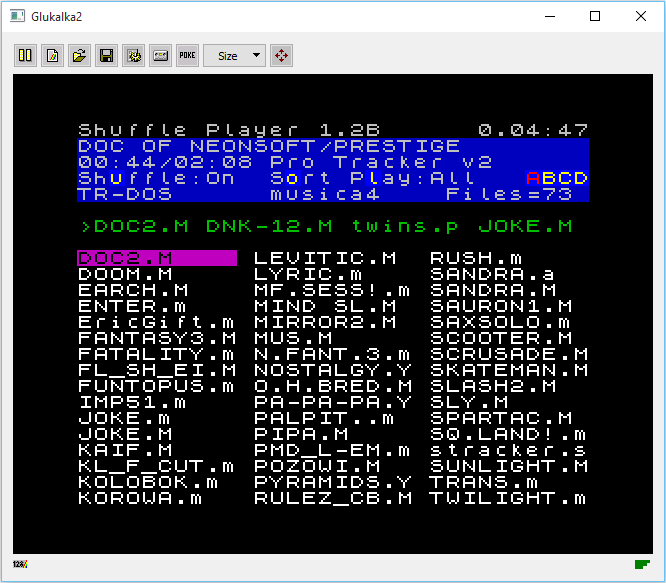Viewport: 666px width, 583px height.
Task: Select EricGift.m in the file list
Action: [156, 322]
